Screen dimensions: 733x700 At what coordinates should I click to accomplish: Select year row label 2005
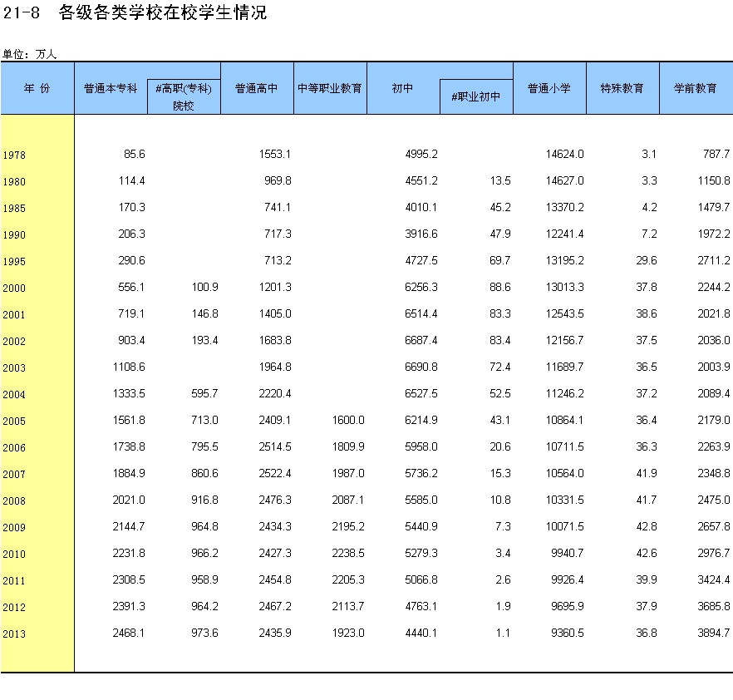(x=14, y=421)
